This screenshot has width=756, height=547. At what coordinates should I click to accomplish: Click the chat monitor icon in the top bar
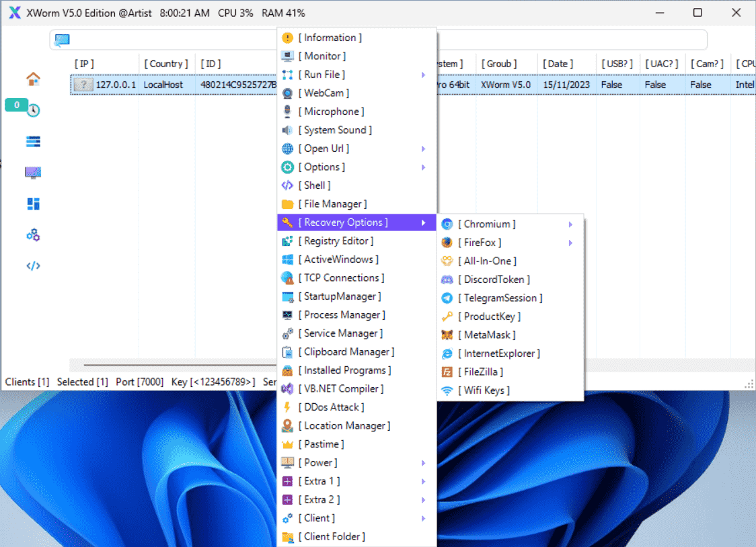point(62,40)
